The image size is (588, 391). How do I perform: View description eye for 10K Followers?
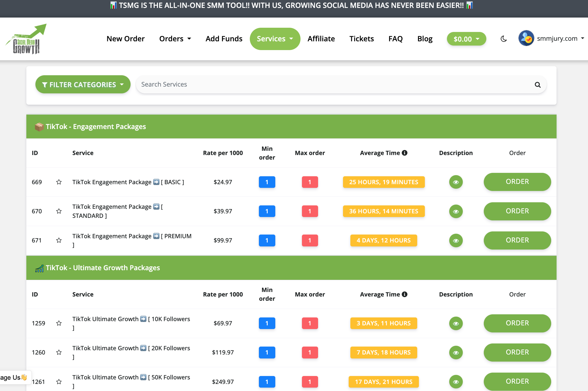pyautogui.click(x=456, y=323)
